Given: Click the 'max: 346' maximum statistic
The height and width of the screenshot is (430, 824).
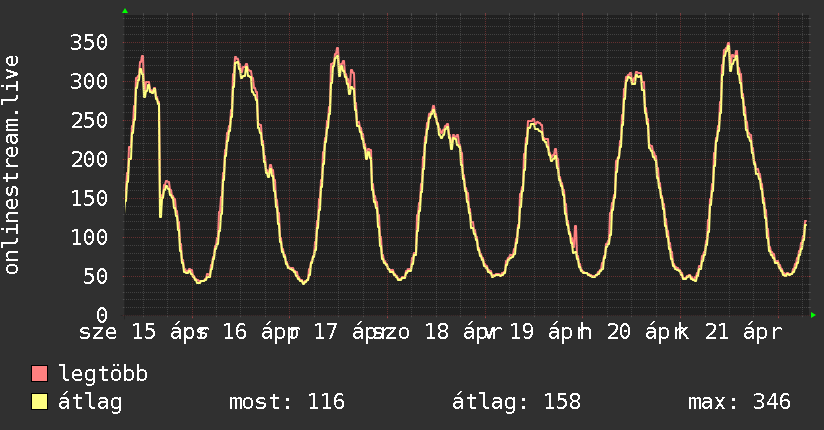Looking at the screenshot, I should pos(739,402).
